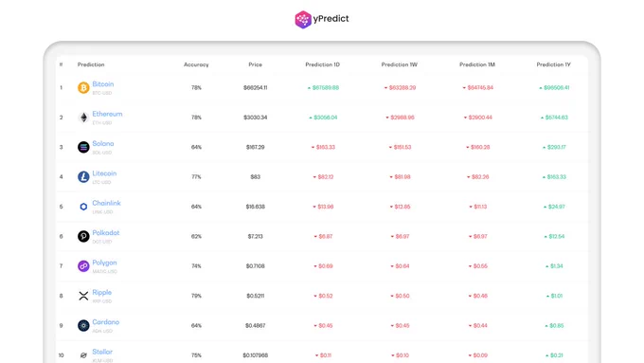644x363 pixels.
Task: Open the Ethereum prediction link
Action: click(x=107, y=114)
